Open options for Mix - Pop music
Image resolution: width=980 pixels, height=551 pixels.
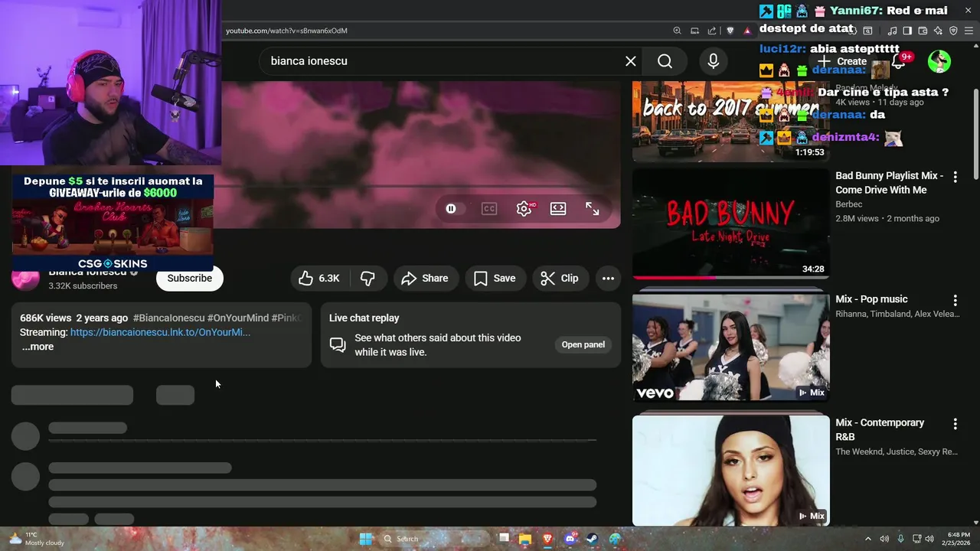coord(955,300)
